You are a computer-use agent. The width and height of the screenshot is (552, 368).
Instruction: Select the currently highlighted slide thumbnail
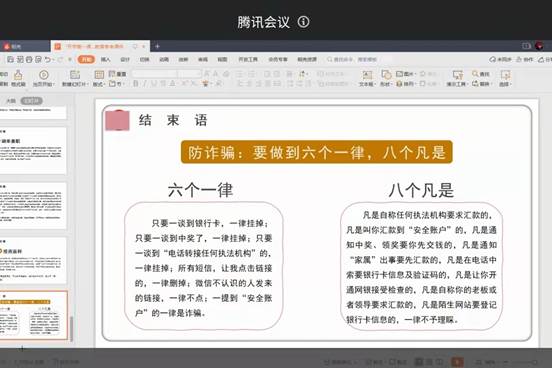(33, 315)
